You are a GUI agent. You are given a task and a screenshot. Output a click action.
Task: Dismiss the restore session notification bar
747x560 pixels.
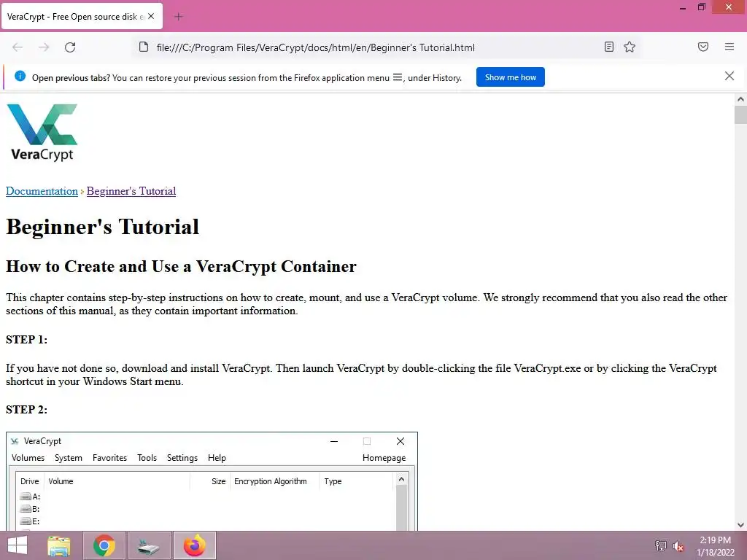(729, 76)
